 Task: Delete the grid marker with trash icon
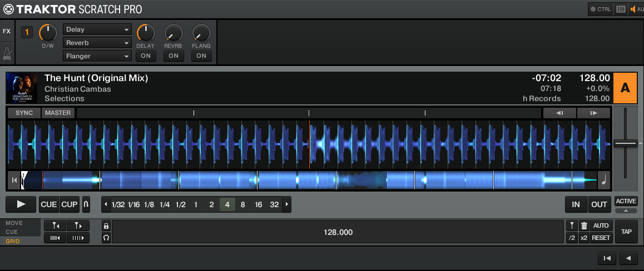point(584,226)
